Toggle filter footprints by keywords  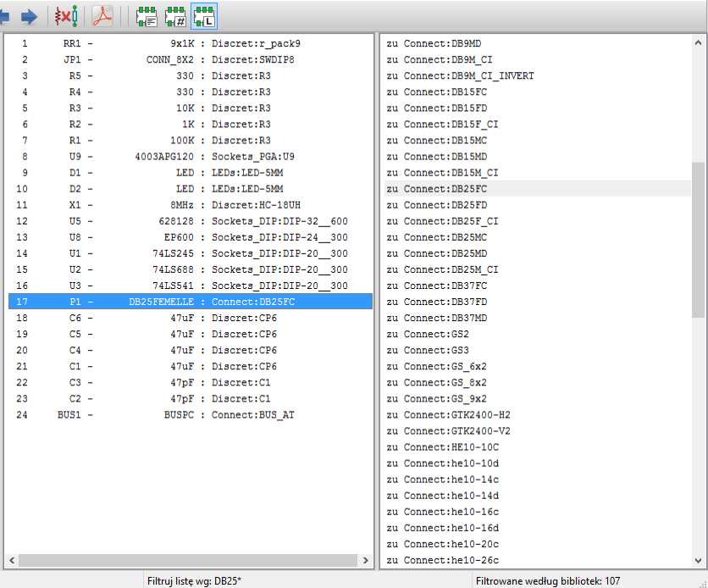pos(147,17)
